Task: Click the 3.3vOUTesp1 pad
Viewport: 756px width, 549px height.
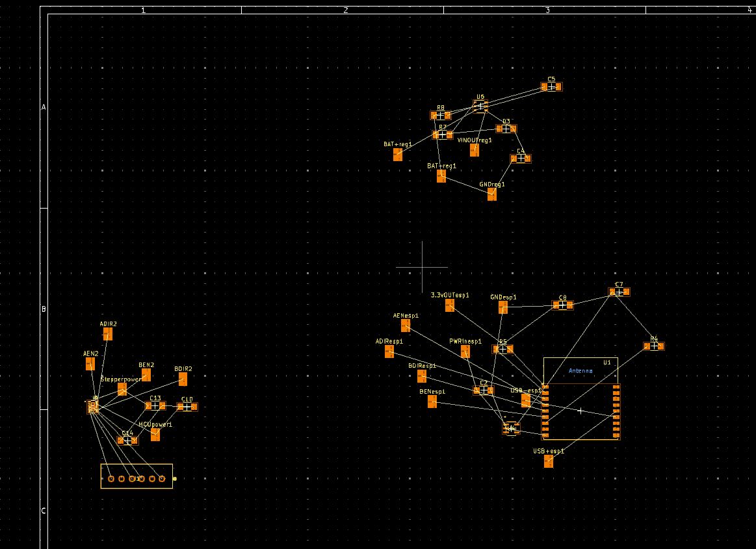Action: coord(449,305)
